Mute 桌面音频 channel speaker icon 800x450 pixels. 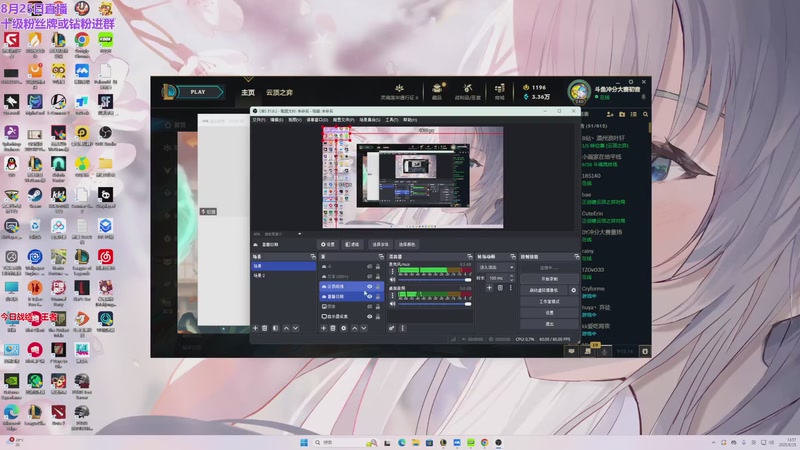pos(392,304)
